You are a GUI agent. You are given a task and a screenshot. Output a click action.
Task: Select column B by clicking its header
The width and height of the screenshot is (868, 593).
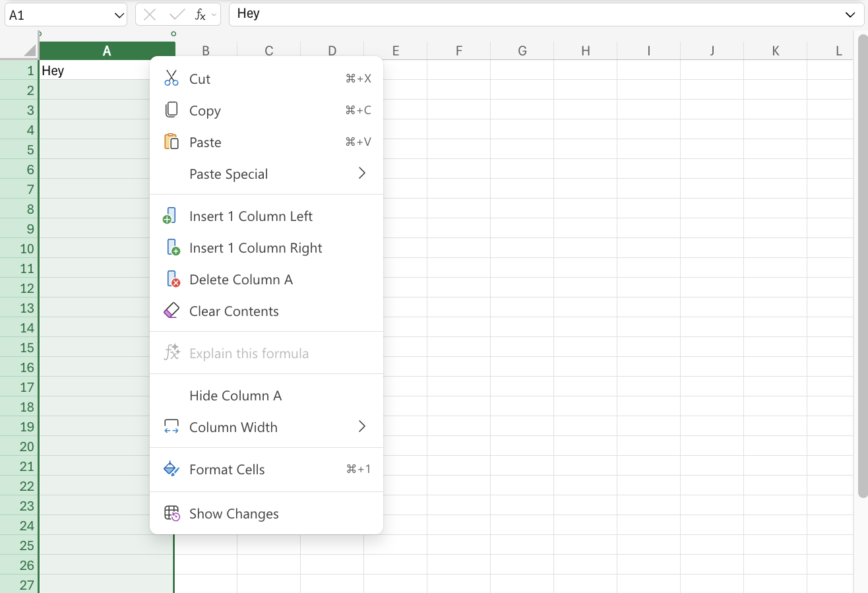[x=205, y=50]
